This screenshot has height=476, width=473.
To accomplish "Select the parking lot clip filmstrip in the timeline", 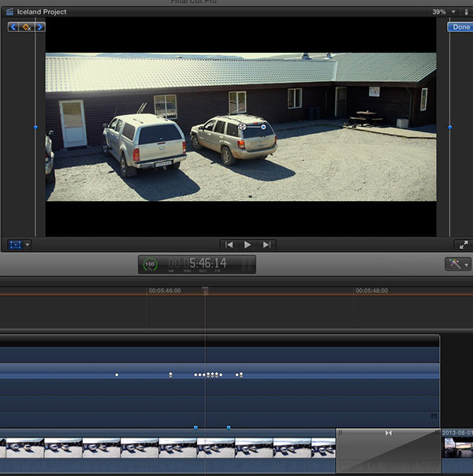I will click(168, 448).
